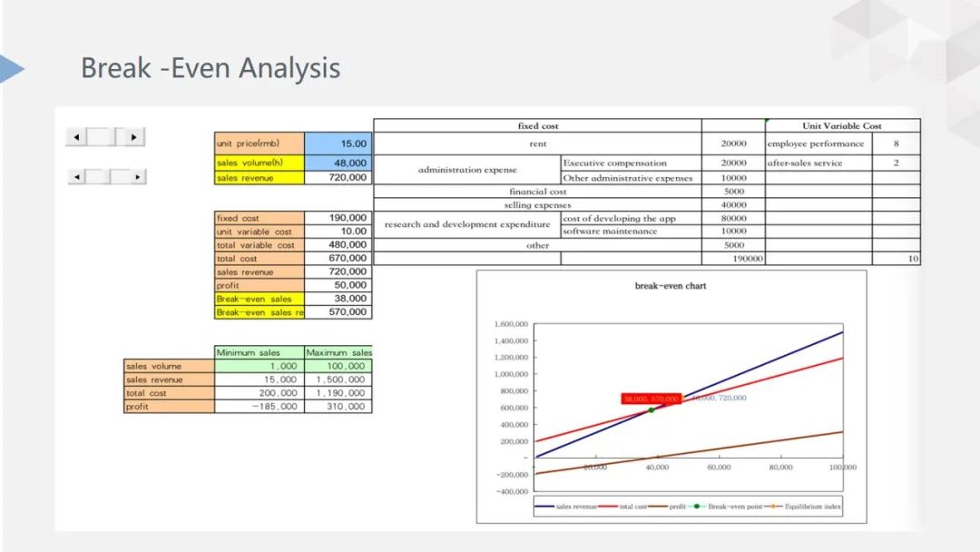This screenshot has height=552, width=980.
Task: Click the 'Break -Even Analysis' slide title
Action: [211, 68]
